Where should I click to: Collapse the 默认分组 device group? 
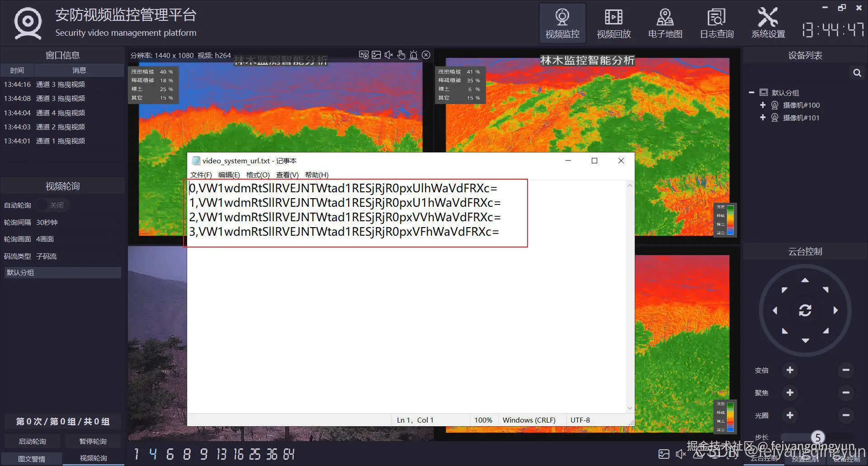(751, 93)
